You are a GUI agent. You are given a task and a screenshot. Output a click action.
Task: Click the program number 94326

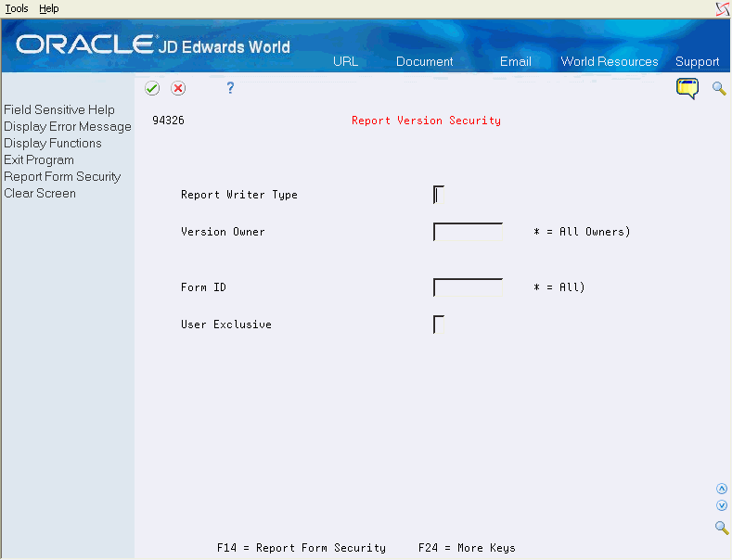click(x=169, y=121)
